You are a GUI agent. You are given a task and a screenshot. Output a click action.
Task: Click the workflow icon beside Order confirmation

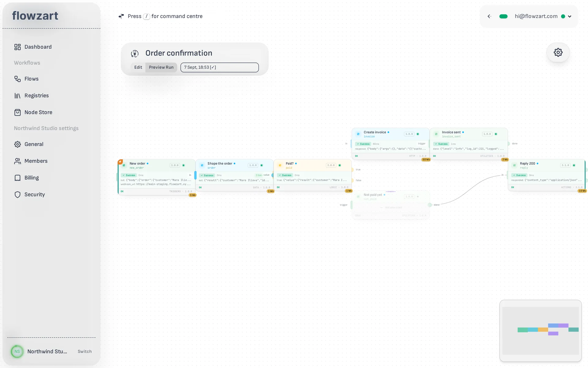(135, 53)
